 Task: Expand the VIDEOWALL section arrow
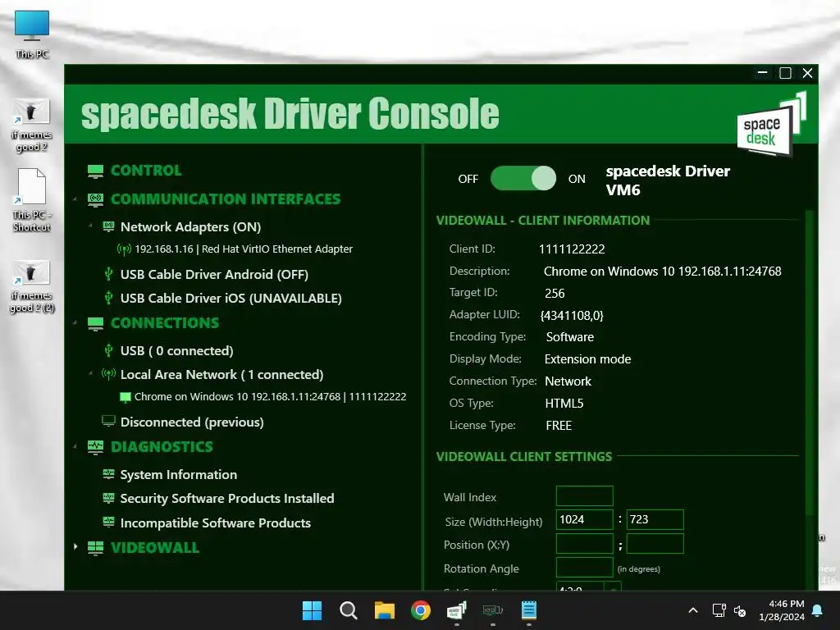click(75, 547)
